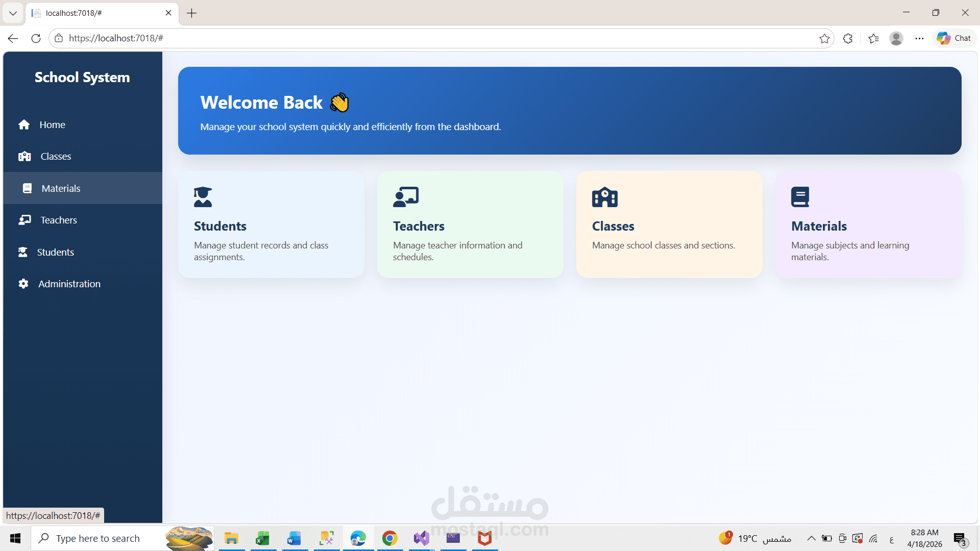The width and height of the screenshot is (980, 551).
Task: Open McAfee from the taskbar
Action: pos(485,538)
